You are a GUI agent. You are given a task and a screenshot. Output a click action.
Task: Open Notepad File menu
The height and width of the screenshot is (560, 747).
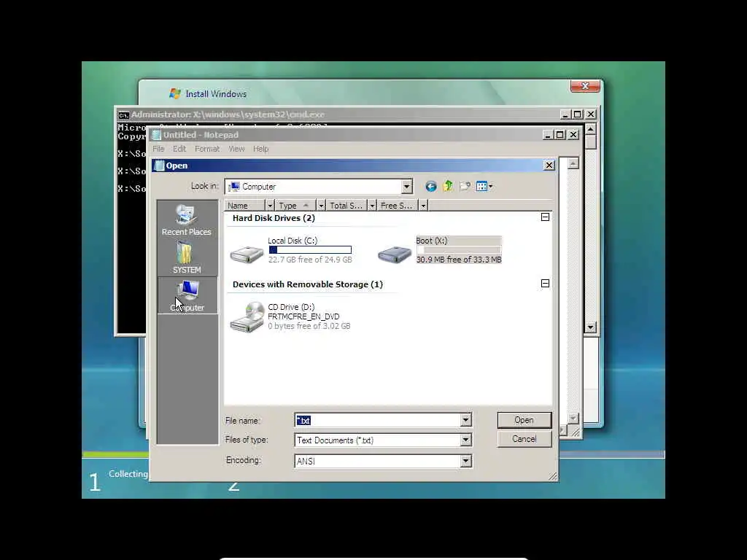click(158, 149)
